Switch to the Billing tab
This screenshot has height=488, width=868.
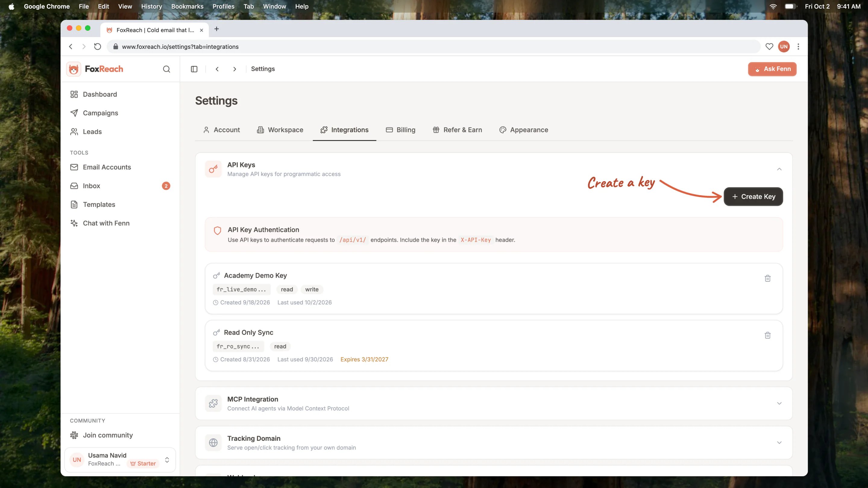click(x=400, y=130)
